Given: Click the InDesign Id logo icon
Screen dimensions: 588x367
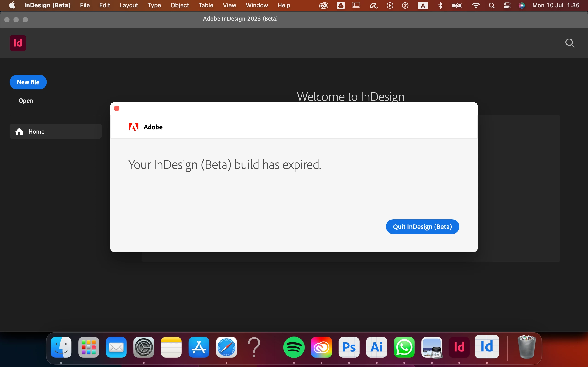Looking at the screenshot, I should (x=18, y=43).
